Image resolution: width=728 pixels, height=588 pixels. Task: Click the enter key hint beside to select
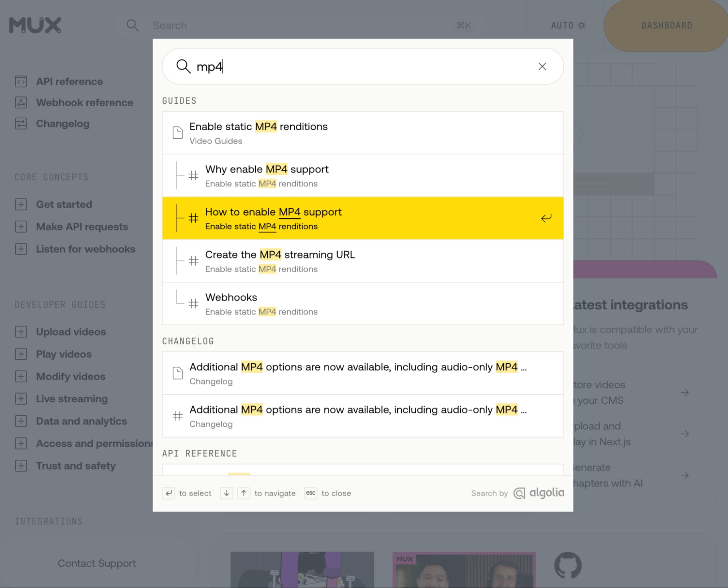[x=169, y=493]
